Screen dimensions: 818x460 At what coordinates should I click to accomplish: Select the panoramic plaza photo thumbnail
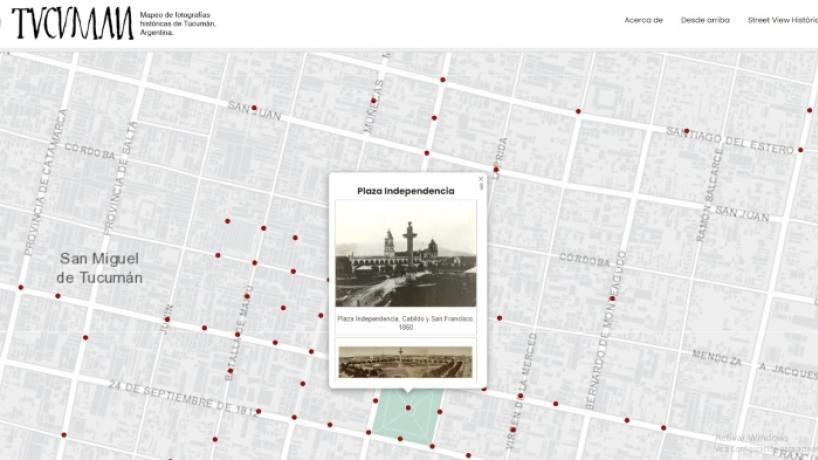point(405,362)
